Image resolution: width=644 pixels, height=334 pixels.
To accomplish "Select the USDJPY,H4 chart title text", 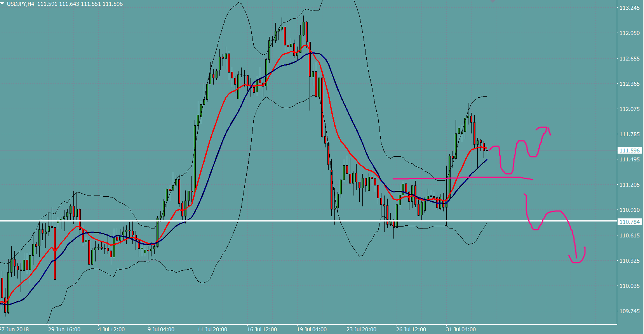I will (20, 4).
